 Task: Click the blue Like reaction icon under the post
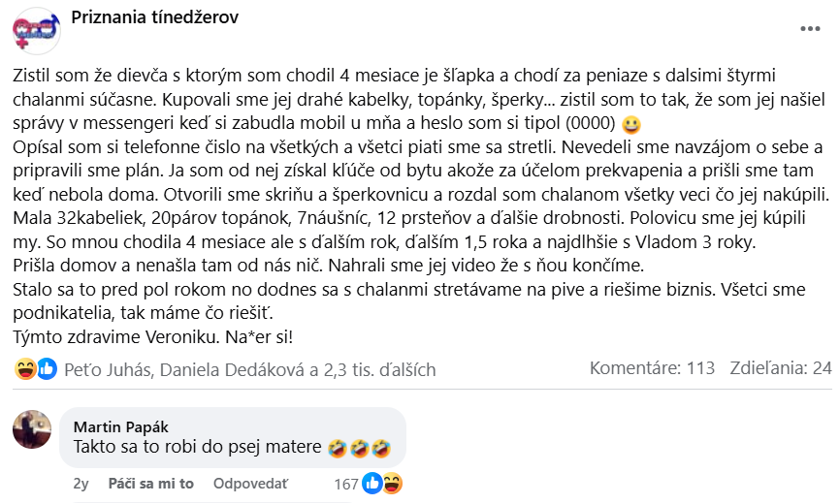point(48,368)
